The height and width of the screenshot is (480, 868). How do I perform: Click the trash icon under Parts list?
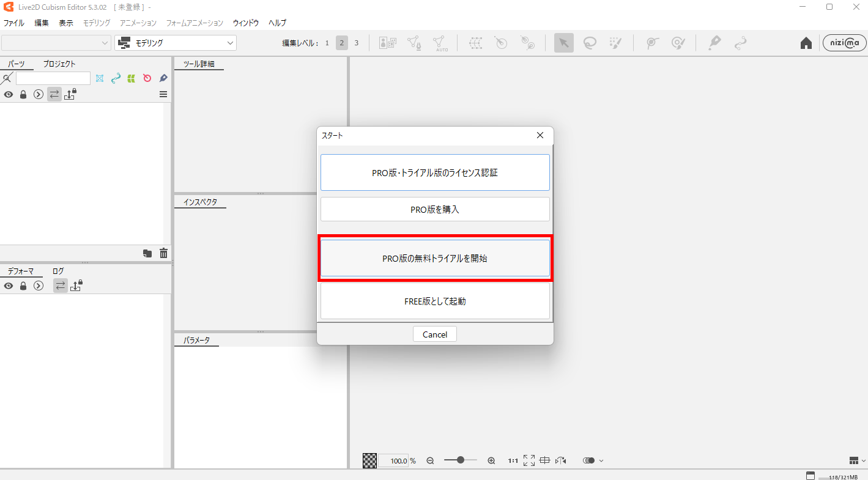pyautogui.click(x=163, y=253)
